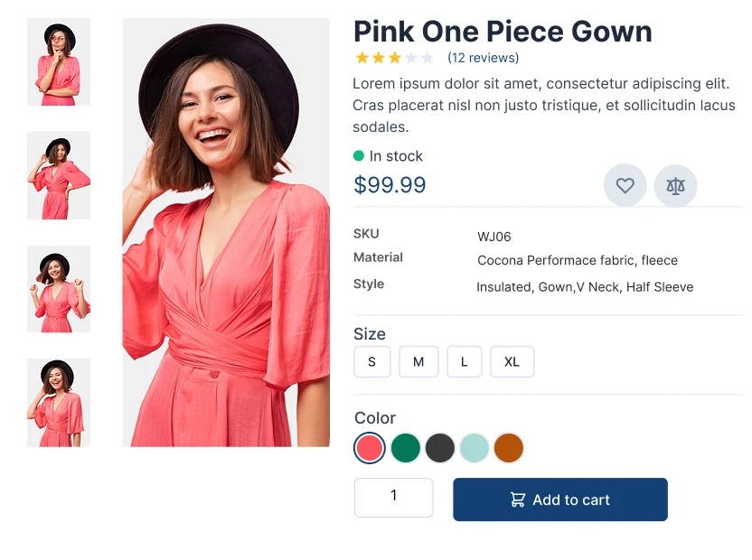Pick the charcoal black color swatch
Image resolution: width=752 pixels, height=560 pixels.
(439, 448)
